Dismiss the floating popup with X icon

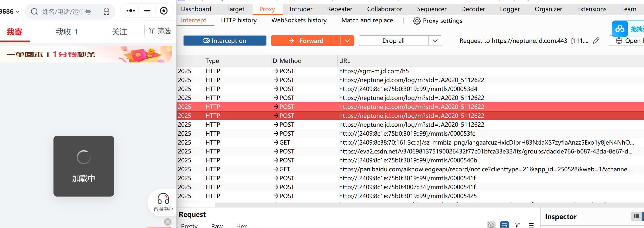pyautogui.click(x=168, y=222)
